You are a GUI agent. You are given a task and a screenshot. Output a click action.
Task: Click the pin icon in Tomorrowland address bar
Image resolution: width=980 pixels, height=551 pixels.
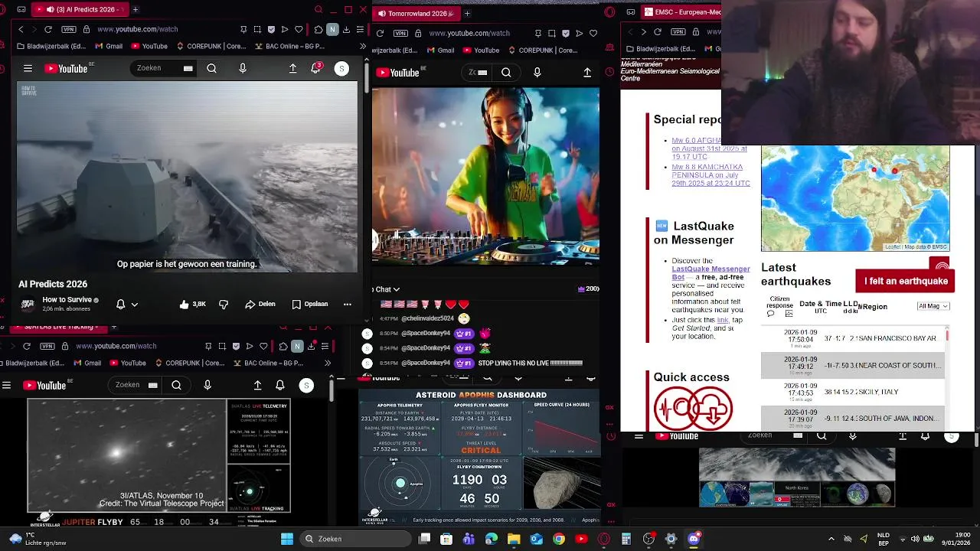(x=538, y=34)
